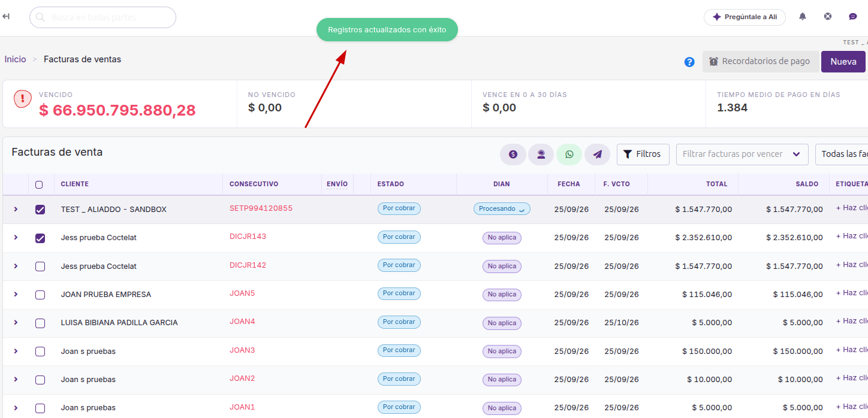Screen dimensions: 868x418
Task: Toggle the select-all checkbox in table header
Action: click(39, 184)
